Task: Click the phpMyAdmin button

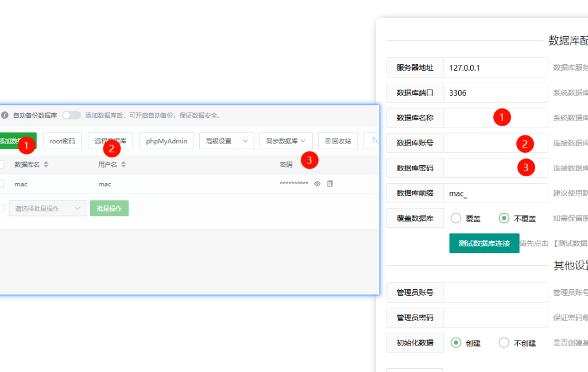Action: [x=167, y=141]
